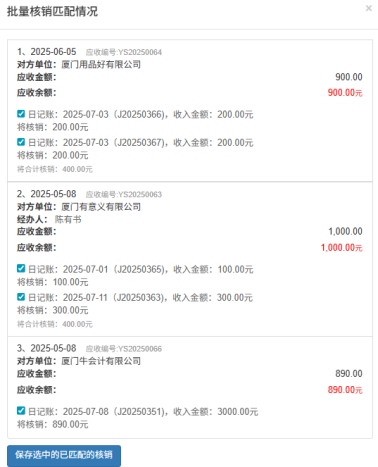
Task: Click company name 厦门有意义有限公司
Action: tap(101, 207)
